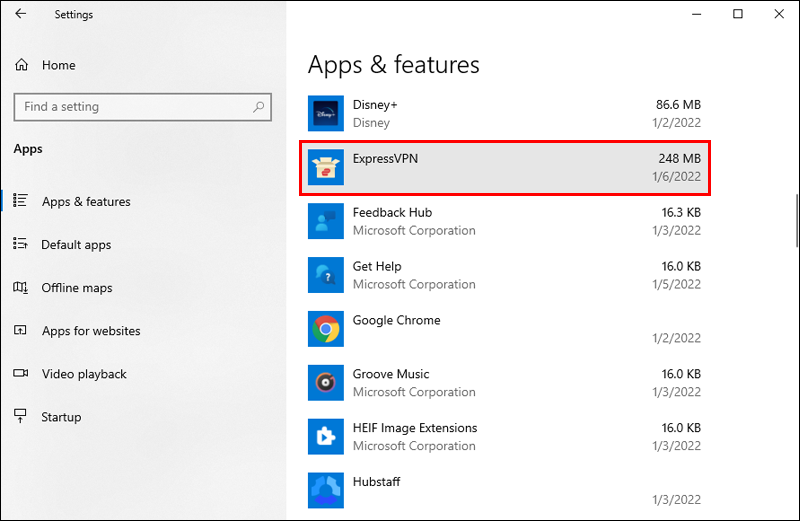Click the Groove Music icon
The width and height of the screenshot is (800, 521).
pyautogui.click(x=326, y=384)
